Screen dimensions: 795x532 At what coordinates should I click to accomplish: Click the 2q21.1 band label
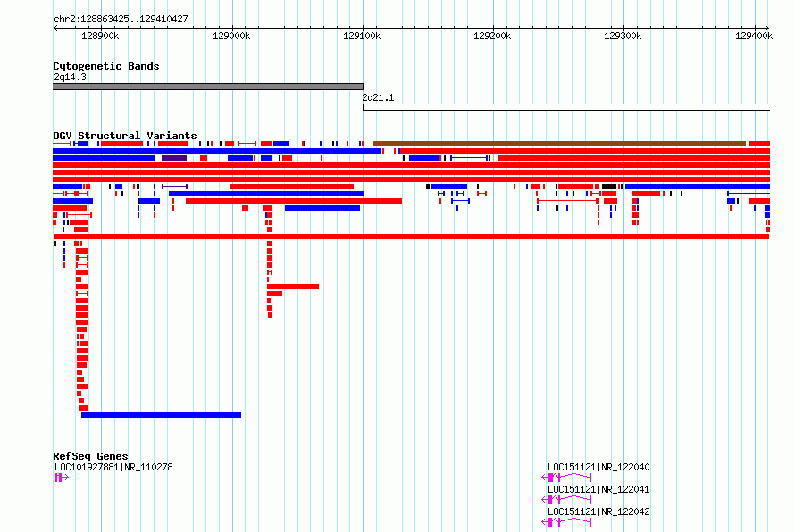pos(378,97)
